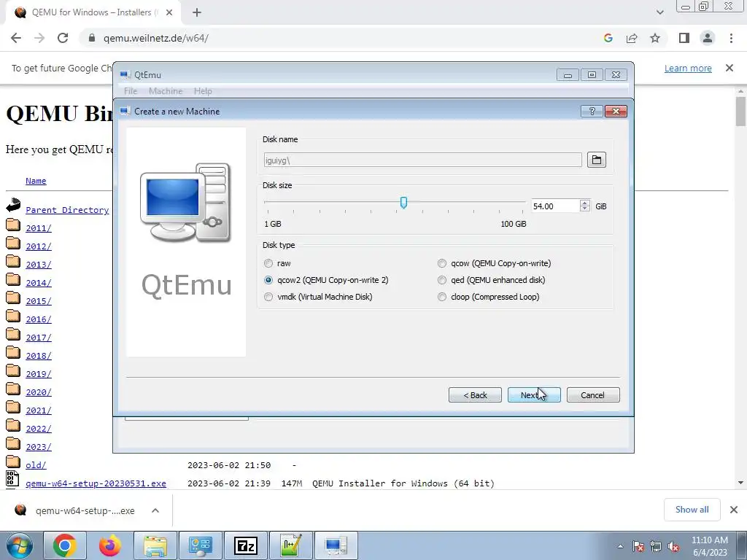The width and height of the screenshot is (747, 560).
Task: Dismiss the Chrome update notification bar
Action: [729, 68]
